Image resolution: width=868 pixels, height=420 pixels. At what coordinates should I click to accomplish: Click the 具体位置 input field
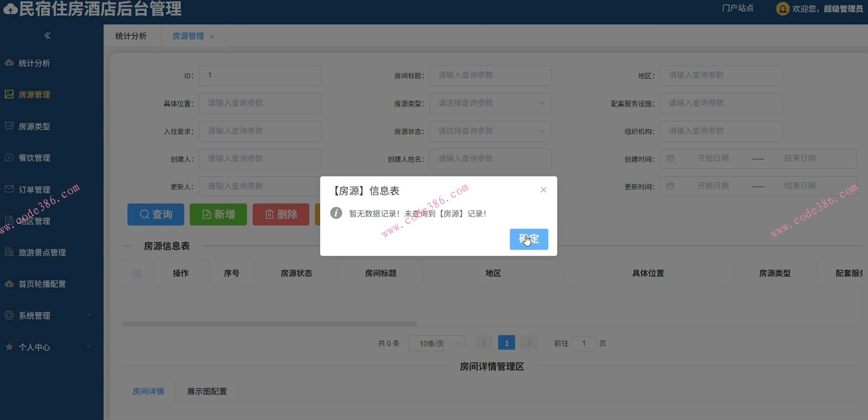tap(260, 103)
